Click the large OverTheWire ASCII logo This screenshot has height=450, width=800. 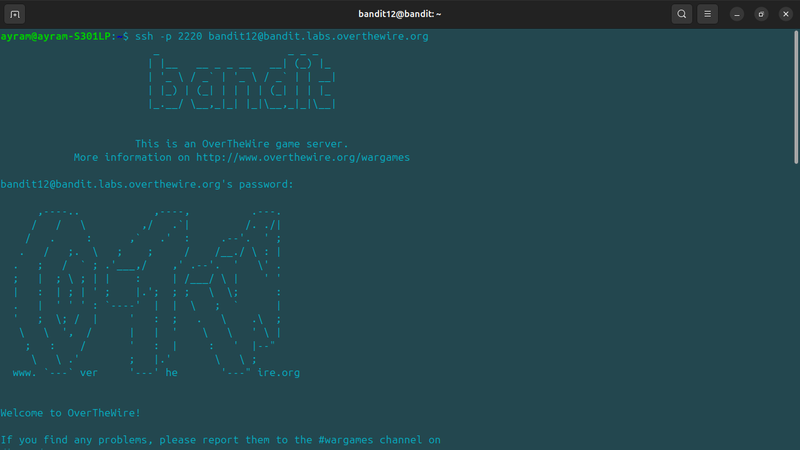pyautogui.click(x=150, y=290)
